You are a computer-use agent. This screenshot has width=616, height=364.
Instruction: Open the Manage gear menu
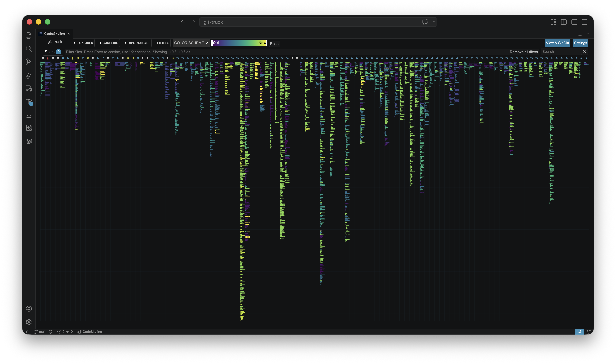29,322
